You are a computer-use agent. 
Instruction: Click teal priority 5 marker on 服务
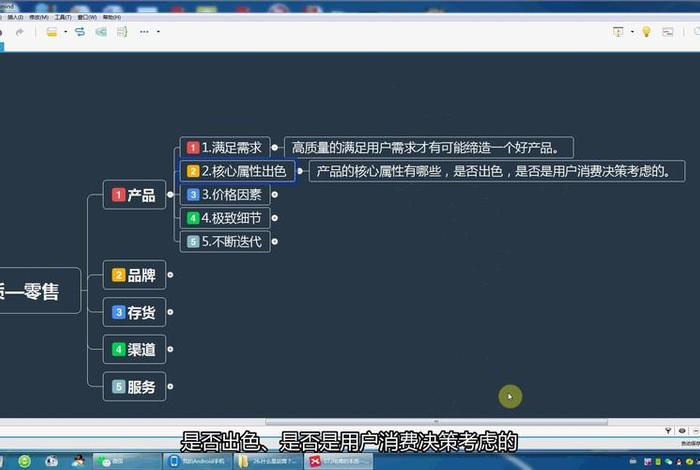118,387
